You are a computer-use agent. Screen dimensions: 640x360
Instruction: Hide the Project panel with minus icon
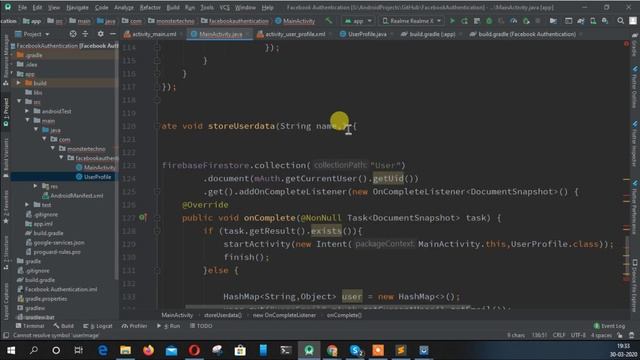click(113, 34)
